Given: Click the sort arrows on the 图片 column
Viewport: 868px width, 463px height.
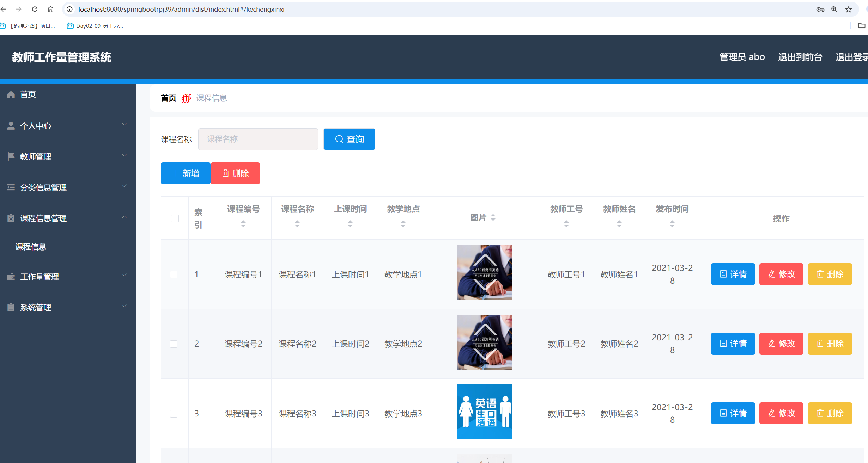Looking at the screenshot, I should [493, 218].
